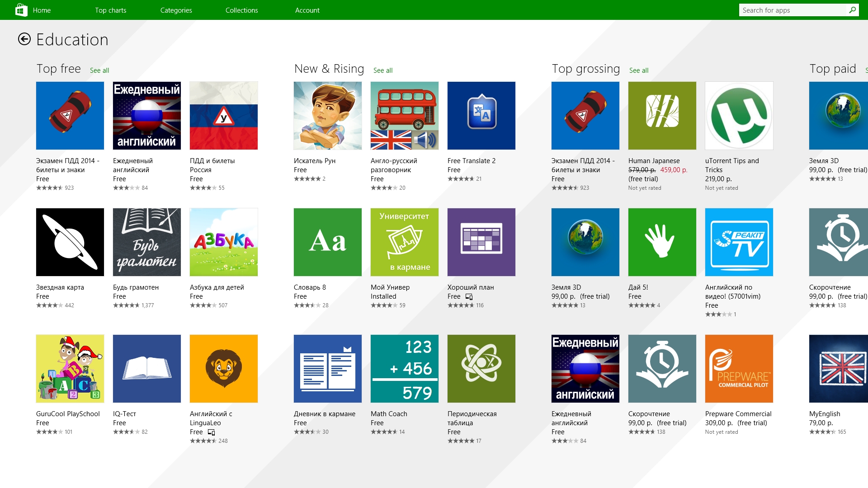This screenshot has width=868, height=488.
Task: Open the Categories menu
Action: [x=176, y=10]
